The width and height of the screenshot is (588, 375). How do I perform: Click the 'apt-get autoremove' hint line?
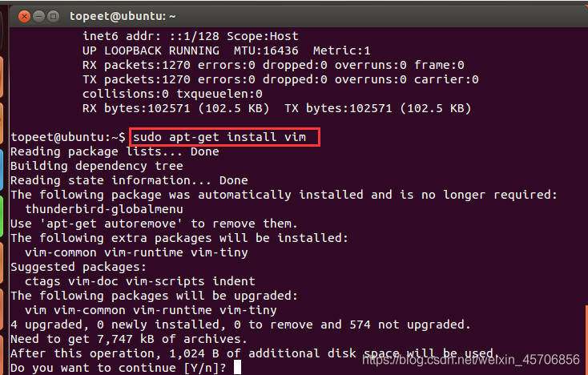pyautogui.click(x=154, y=224)
